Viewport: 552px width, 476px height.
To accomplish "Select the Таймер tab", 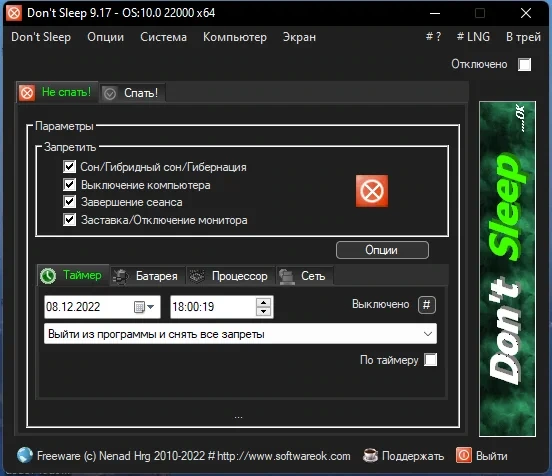I will click(73, 275).
